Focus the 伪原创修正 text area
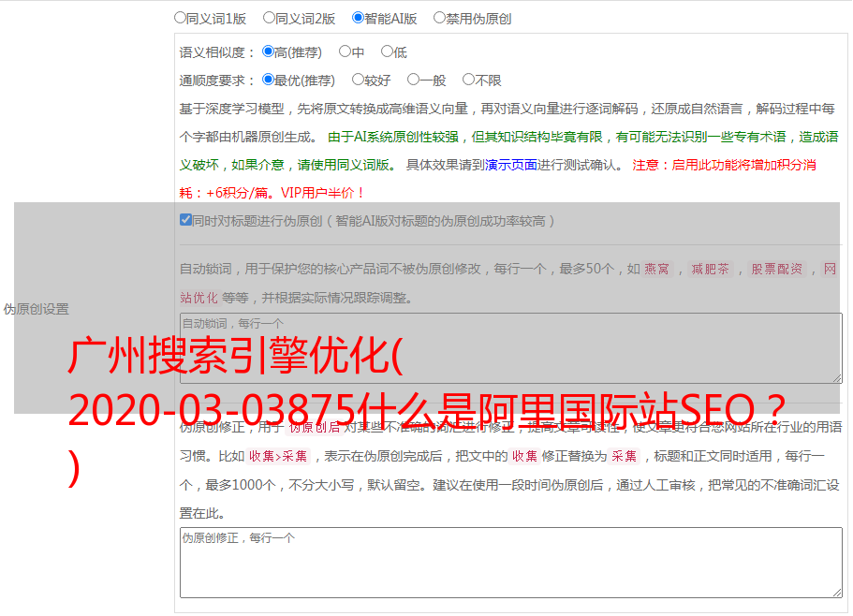The height and width of the screenshot is (616, 853). click(511, 563)
